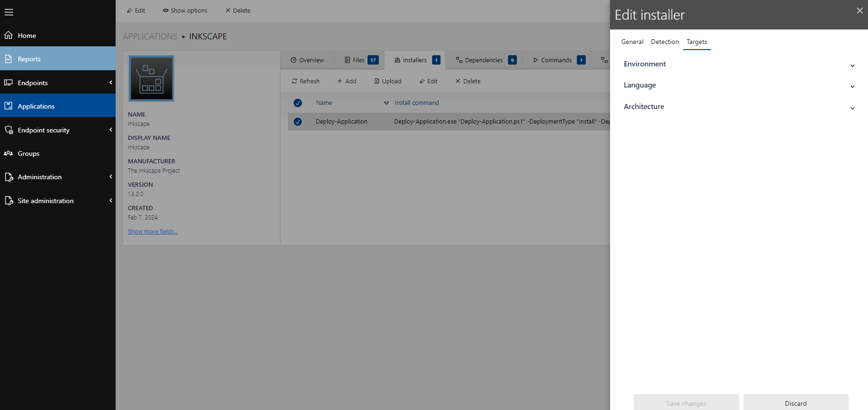The height and width of the screenshot is (410, 868).
Task: Click the Files count badge 17
Action: tap(373, 60)
